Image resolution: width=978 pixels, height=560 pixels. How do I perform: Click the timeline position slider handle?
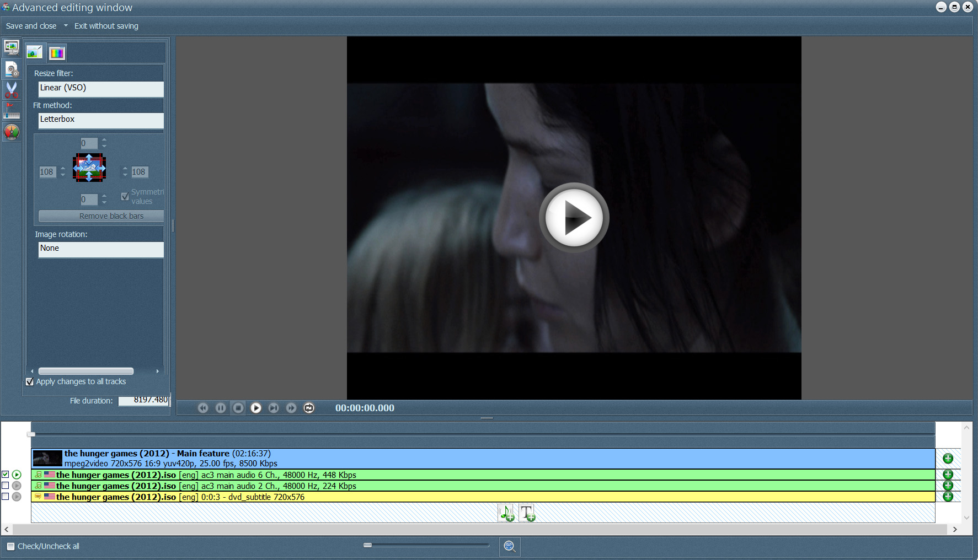(31, 434)
